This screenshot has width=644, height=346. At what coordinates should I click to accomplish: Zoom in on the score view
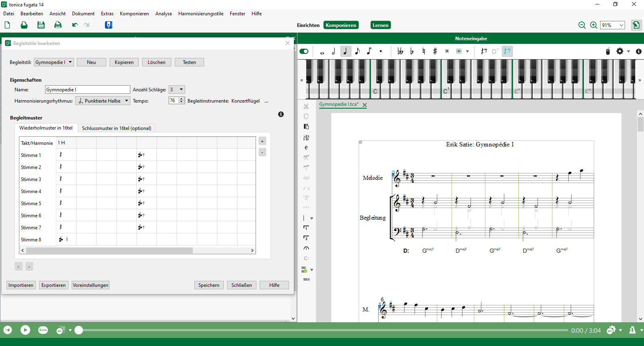click(594, 25)
